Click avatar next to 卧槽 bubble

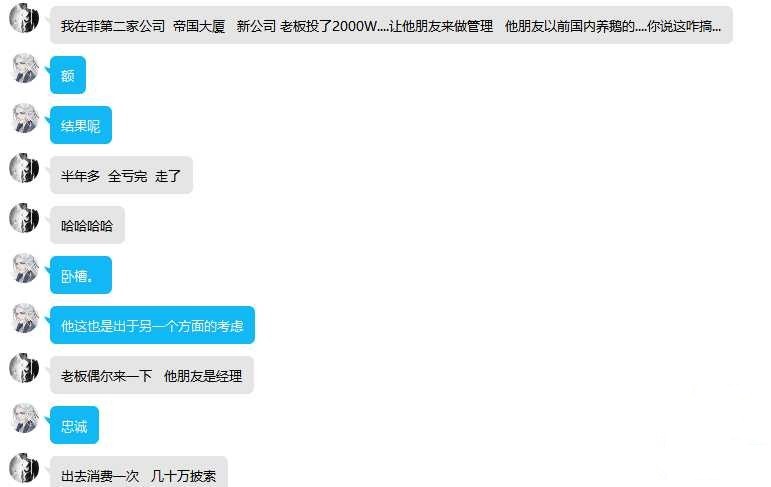tap(25, 268)
